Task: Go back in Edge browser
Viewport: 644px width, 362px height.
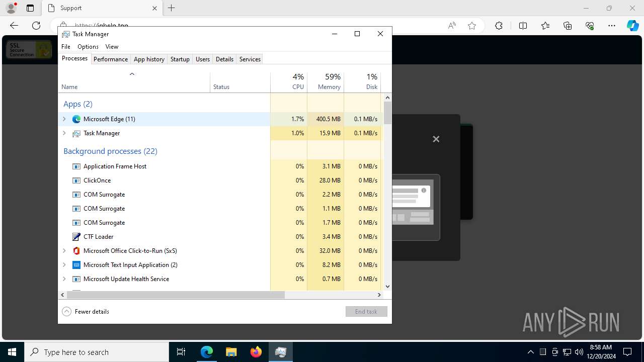Action: click(14, 26)
